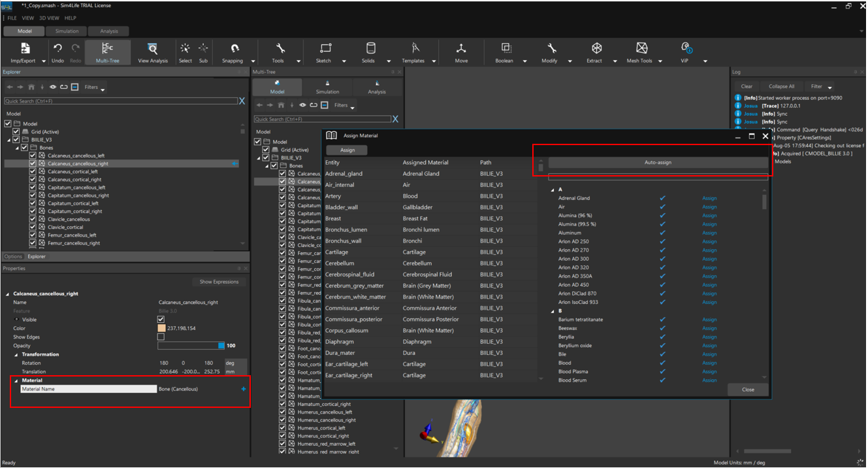Click the View Analysis icon
The width and height of the screenshot is (868, 468).
click(152, 50)
